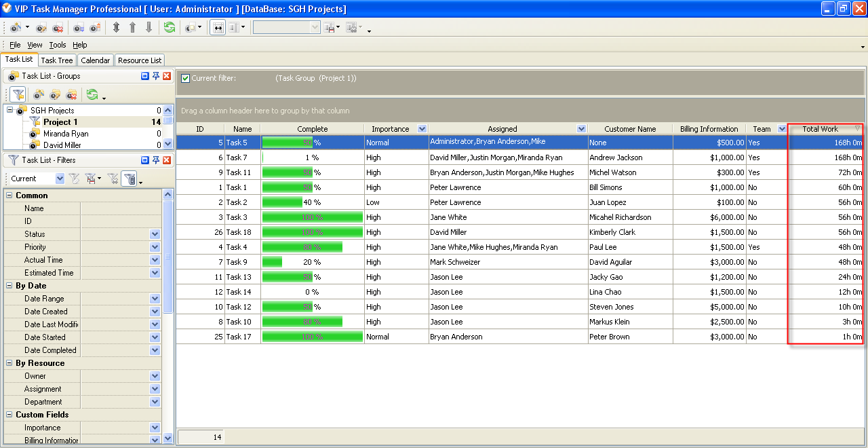Uncheck the Current filter checkbox
The height and width of the screenshot is (448, 868).
(x=185, y=78)
